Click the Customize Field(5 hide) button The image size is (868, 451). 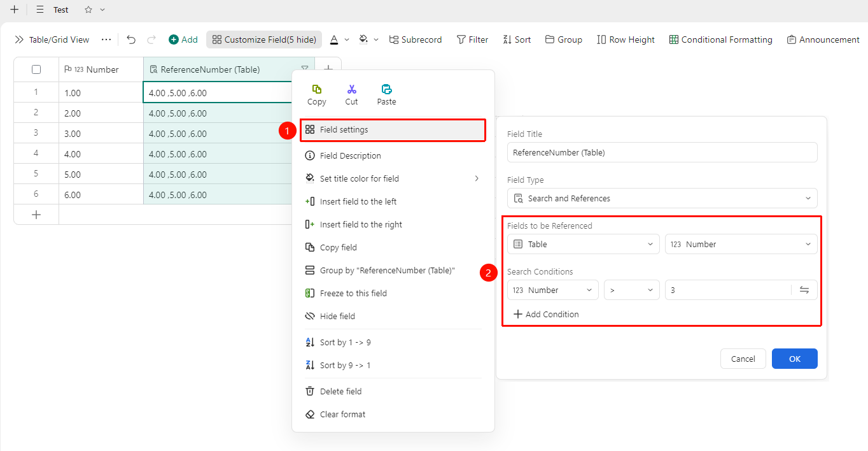[264, 39]
